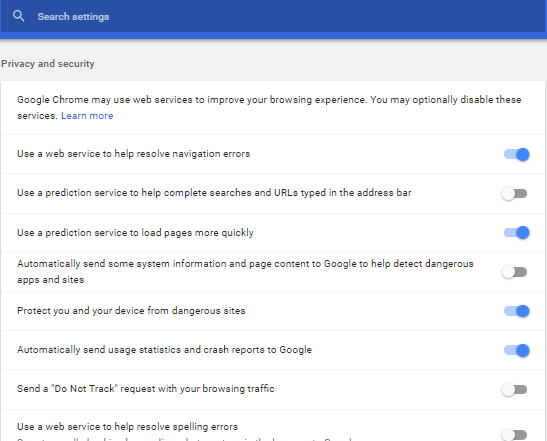Toggle web service for spelling errors

514,435
